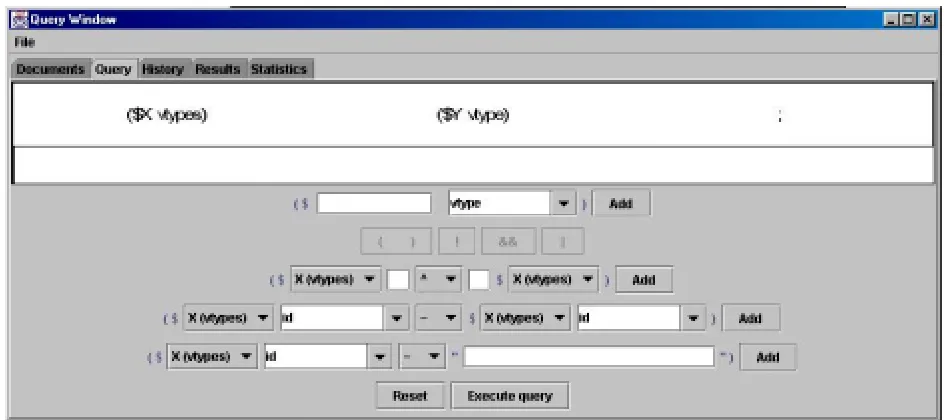Viewport: 944px width, 420px height.
Task: Click Add beside the vtype combo box
Action: coord(621,203)
